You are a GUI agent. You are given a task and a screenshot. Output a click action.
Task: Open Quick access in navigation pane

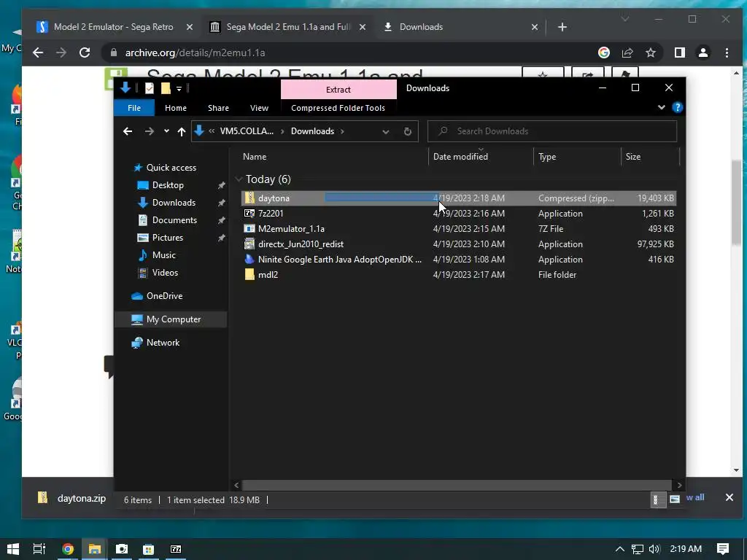coord(171,168)
